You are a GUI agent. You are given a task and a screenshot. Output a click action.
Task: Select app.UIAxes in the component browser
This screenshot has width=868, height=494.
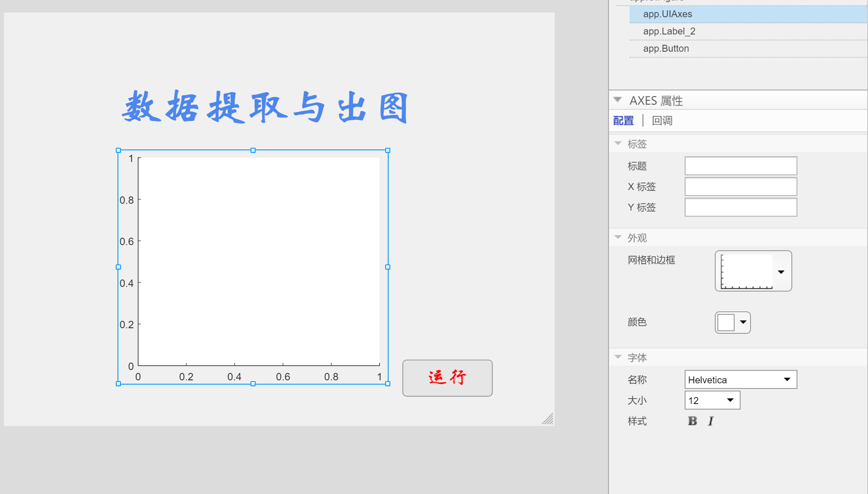coord(667,14)
